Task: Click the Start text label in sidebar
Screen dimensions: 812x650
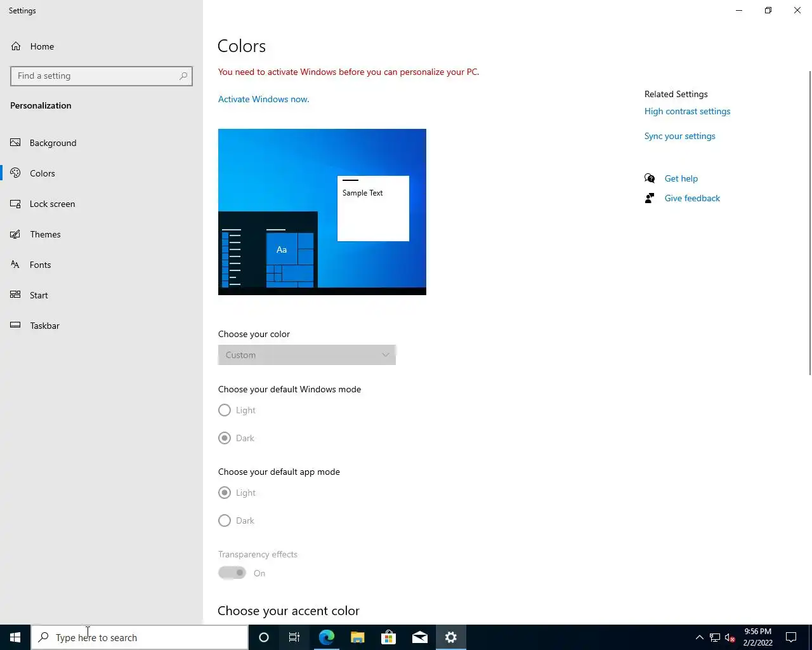Action: pyautogui.click(x=39, y=295)
